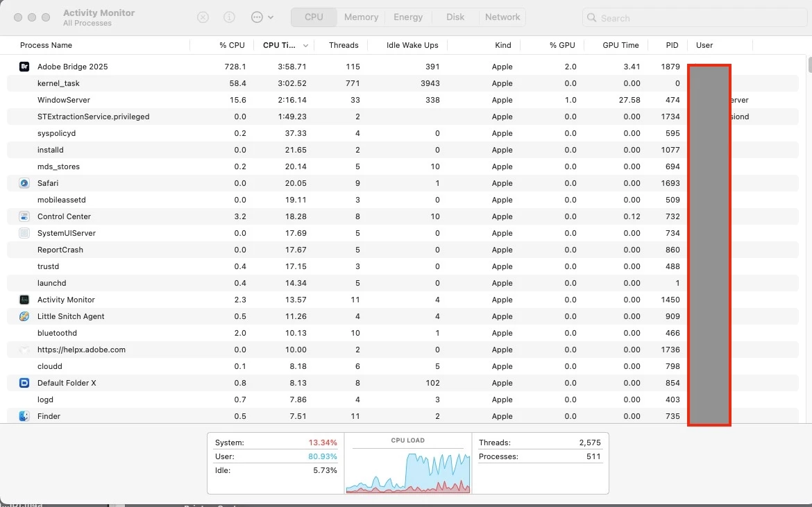Select the installd process row
Viewport: 812px width, 507px height.
click(x=403, y=150)
